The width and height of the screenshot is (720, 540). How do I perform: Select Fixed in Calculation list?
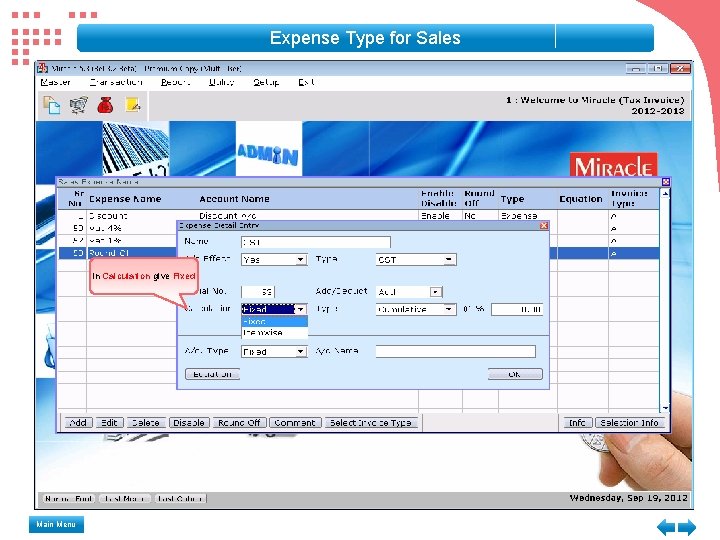click(x=274, y=321)
